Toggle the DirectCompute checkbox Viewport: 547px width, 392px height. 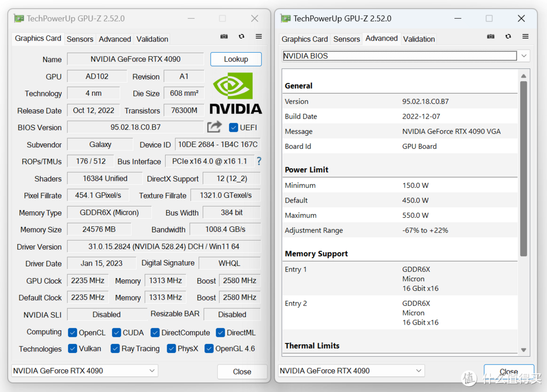[x=155, y=333]
